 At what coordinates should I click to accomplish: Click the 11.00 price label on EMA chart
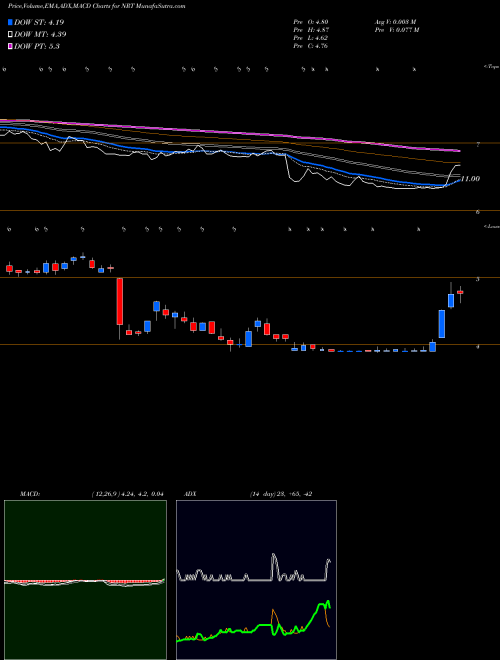pyautogui.click(x=470, y=179)
